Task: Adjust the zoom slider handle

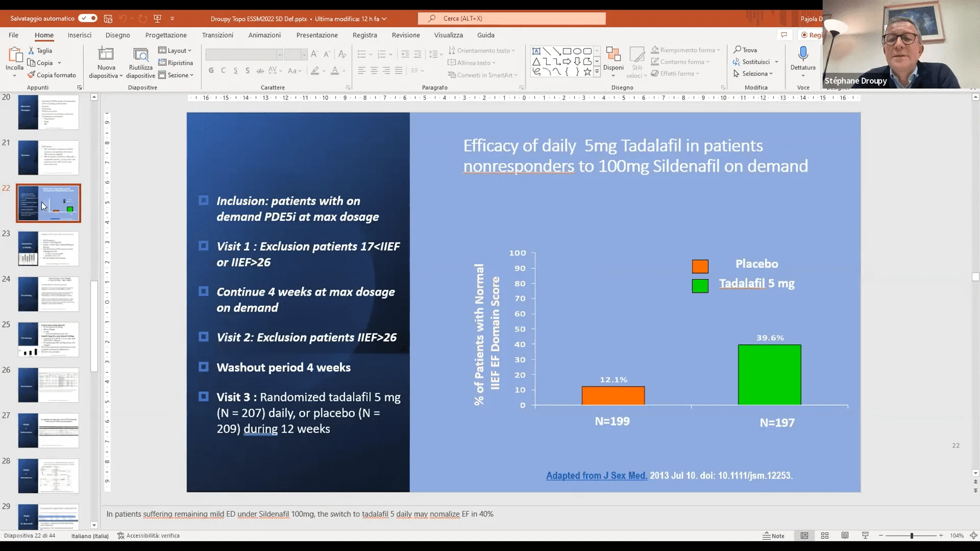Action: [912, 536]
